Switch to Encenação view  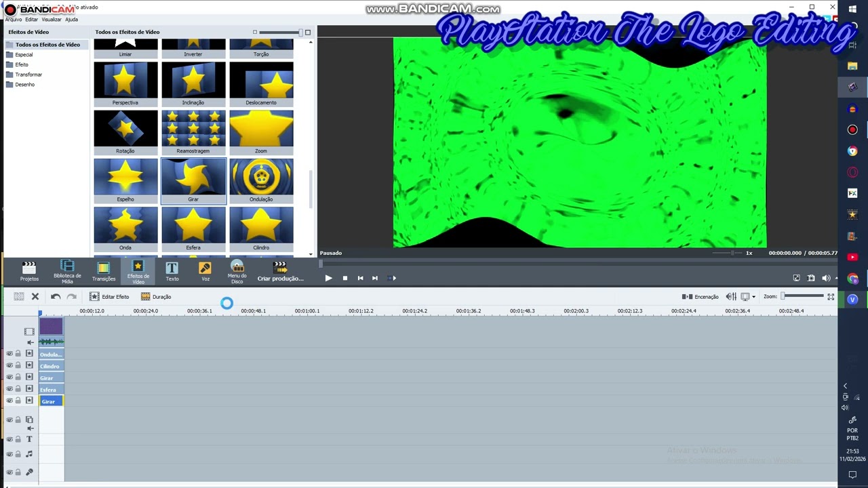pos(700,297)
